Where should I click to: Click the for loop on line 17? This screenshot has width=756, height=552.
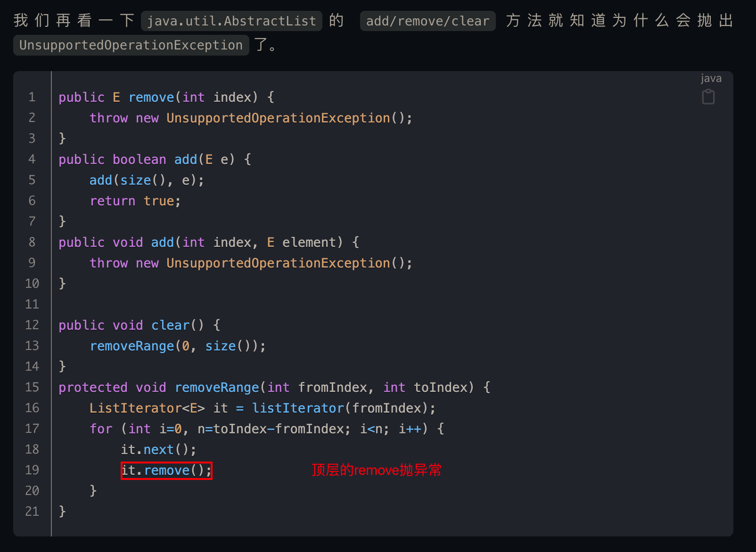(x=267, y=429)
